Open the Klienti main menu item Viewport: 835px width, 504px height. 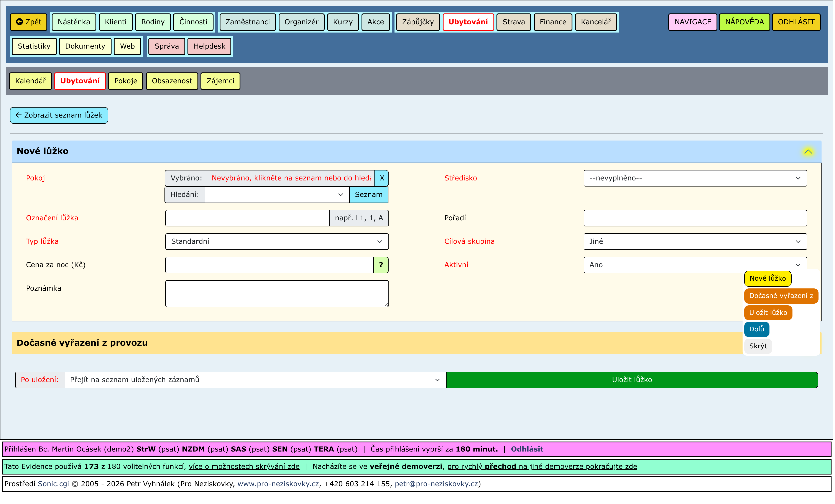[x=116, y=22]
